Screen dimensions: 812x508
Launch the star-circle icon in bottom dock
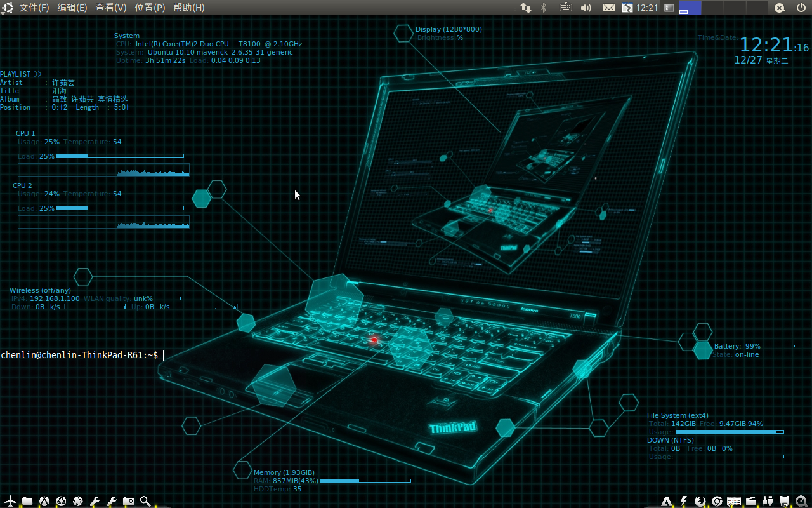(x=78, y=501)
